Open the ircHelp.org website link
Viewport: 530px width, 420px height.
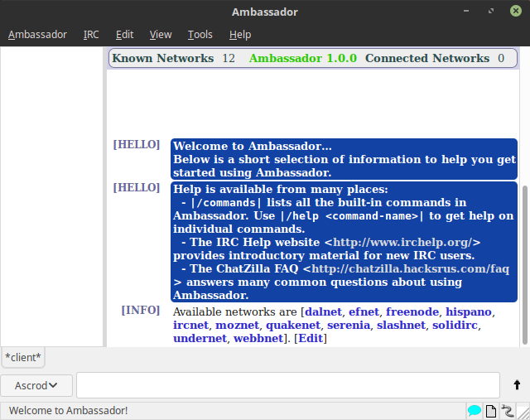[402, 242]
